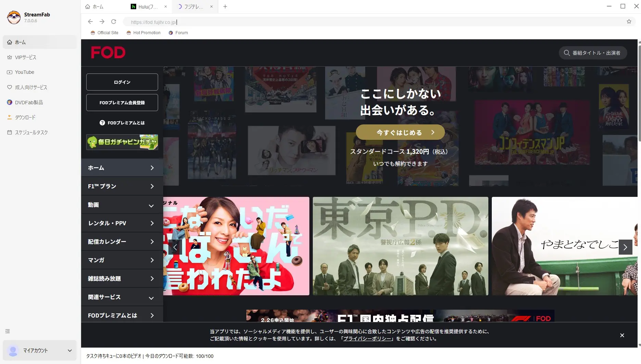
Task: Expand the 動画 menu section
Action: (x=122, y=205)
